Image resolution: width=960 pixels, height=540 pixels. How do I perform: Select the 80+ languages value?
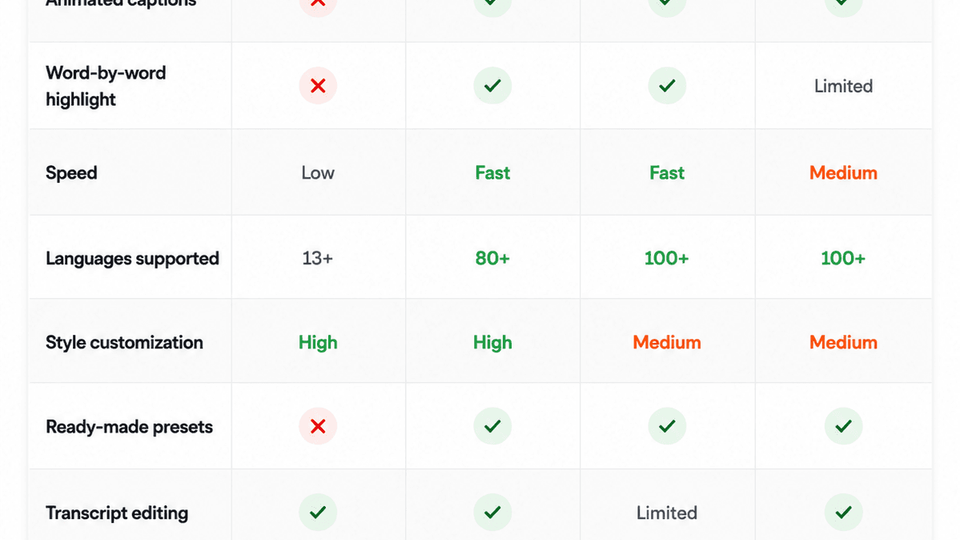tap(492, 258)
